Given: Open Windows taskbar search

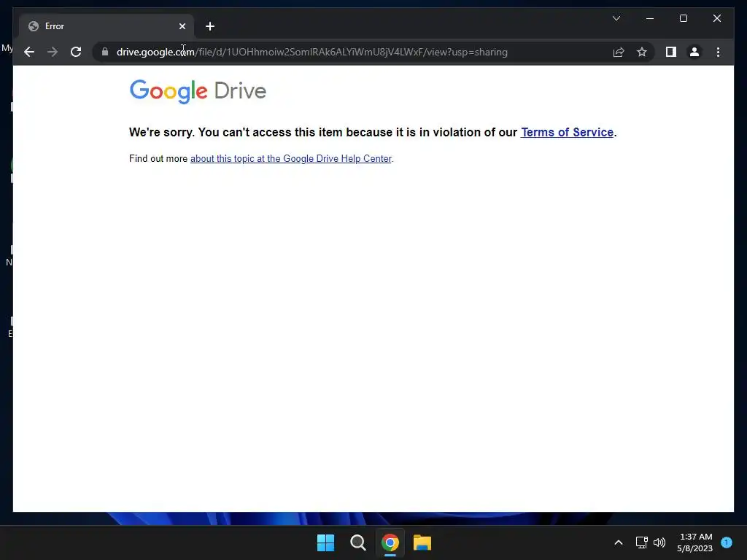Looking at the screenshot, I should pos(357,542).
